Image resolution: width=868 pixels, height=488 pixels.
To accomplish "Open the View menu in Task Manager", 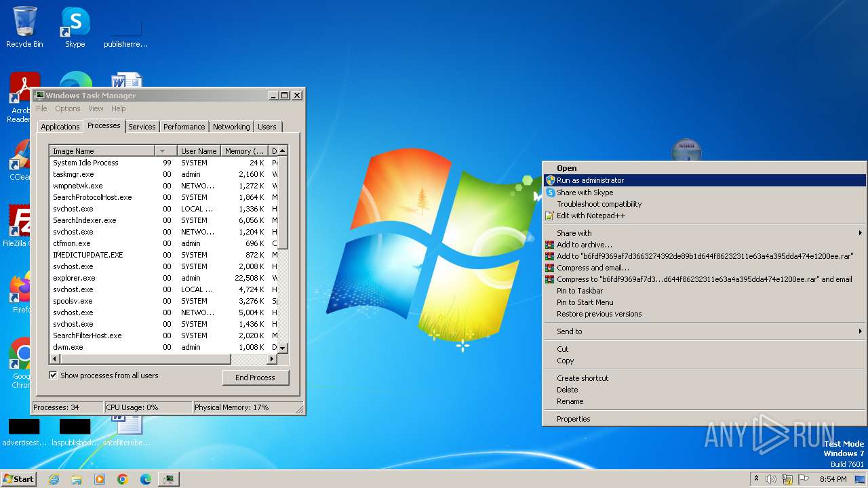I will point(96,108).
